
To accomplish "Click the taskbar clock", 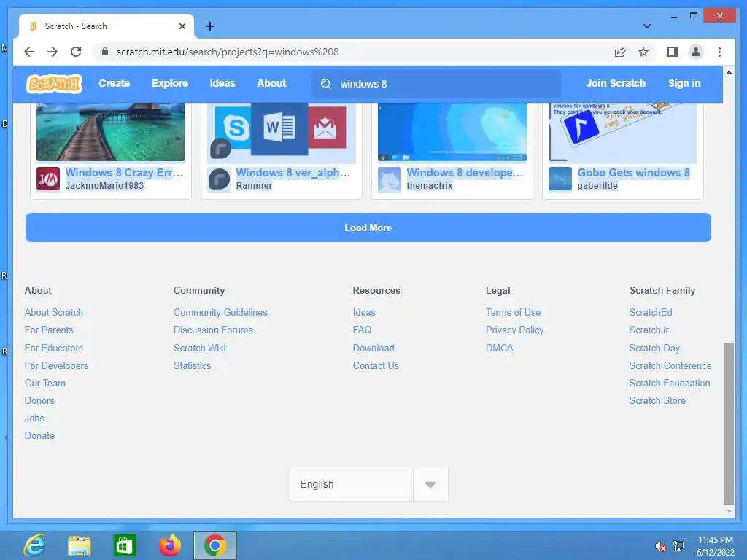I will point(715,546).
